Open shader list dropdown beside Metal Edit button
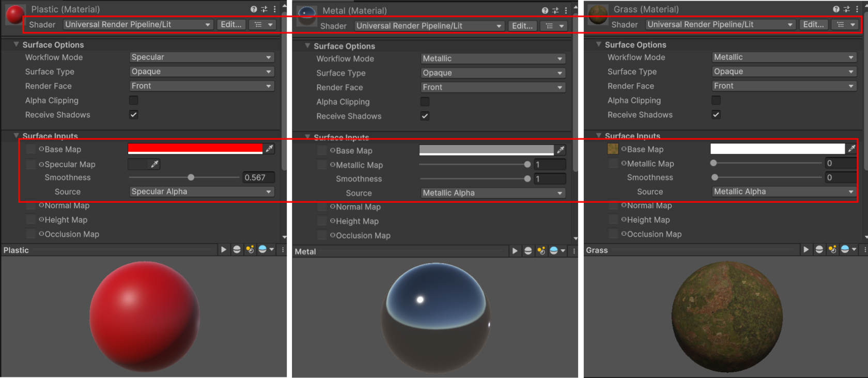The height and width of the screenshot is (378, 868). pos(554,26)
